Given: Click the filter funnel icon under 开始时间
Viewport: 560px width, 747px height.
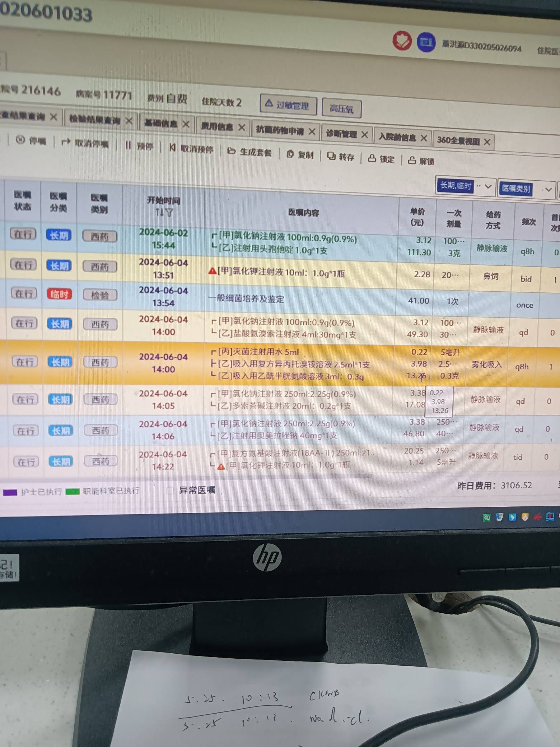Looking at the screenshot, I should [169, 213].
